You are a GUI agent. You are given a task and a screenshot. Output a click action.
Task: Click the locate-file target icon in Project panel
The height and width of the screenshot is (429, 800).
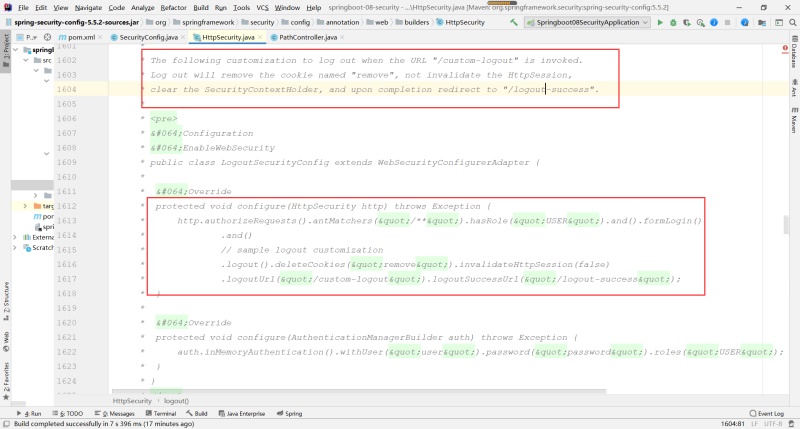click(x=47, y=37)
